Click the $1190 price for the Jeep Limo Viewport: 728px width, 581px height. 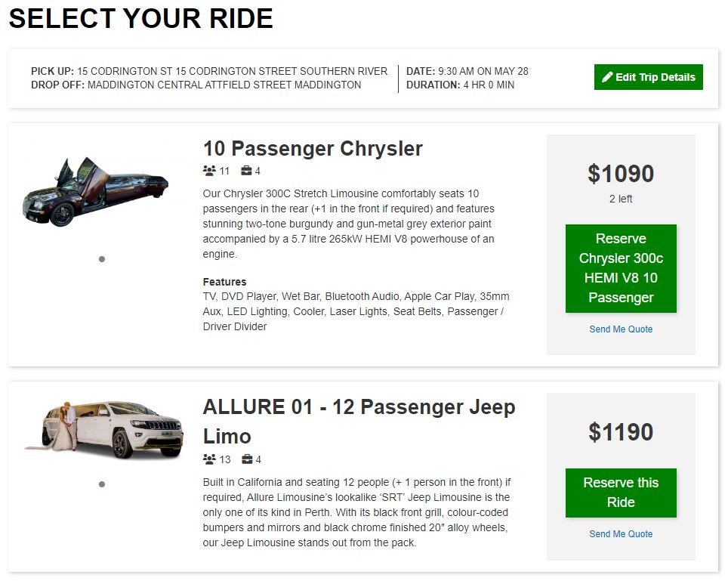point(621,432)
